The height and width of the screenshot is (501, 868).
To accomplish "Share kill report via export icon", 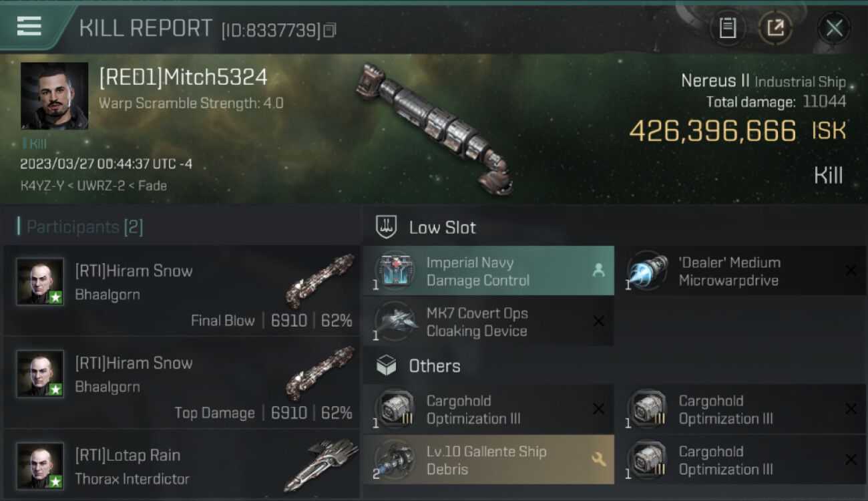I will coord(775,28).
